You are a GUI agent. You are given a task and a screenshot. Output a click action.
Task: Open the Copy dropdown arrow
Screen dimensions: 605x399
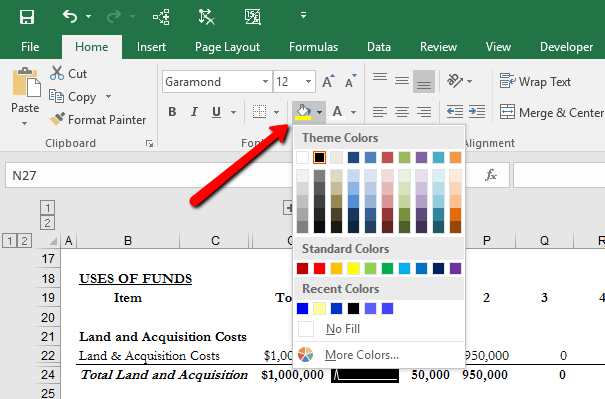coord(108,96)
